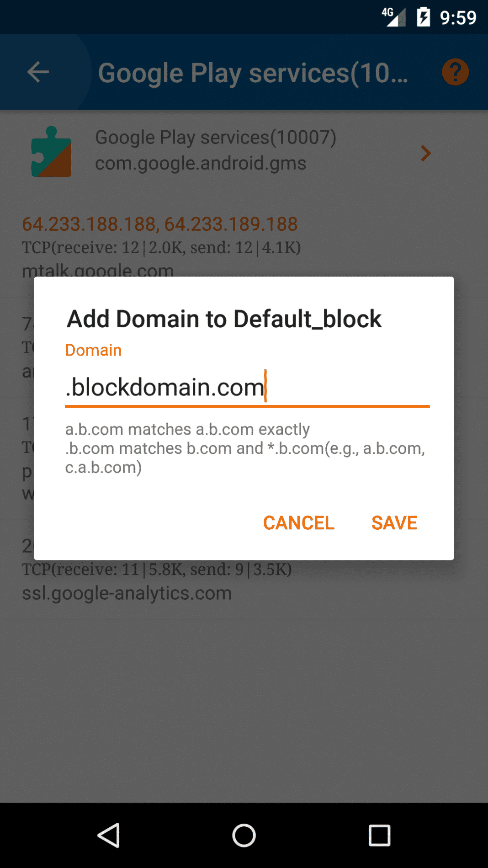488x868 pixels.
Task: Tap the orange Domain field label
Action: [x=94, y=350]
